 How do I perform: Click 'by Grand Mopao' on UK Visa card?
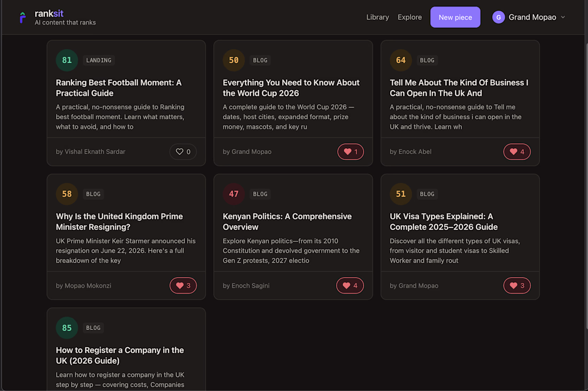[414, 286]
